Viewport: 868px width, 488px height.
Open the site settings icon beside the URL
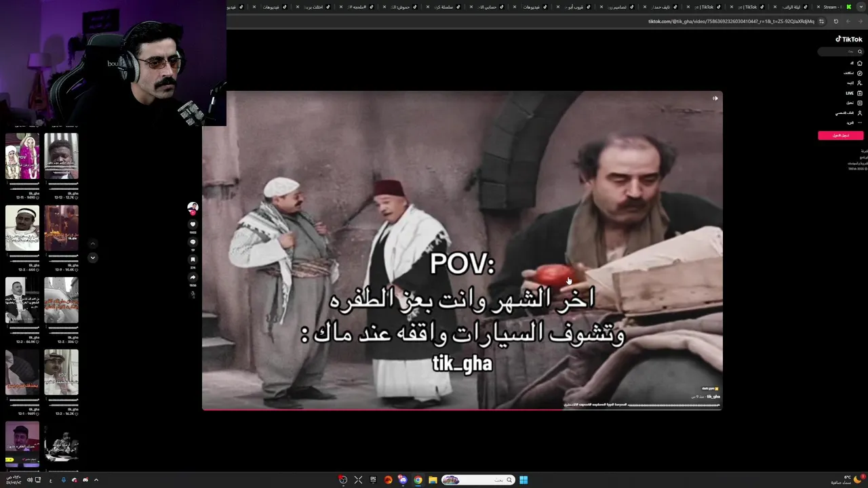click(x=821, y=21)
